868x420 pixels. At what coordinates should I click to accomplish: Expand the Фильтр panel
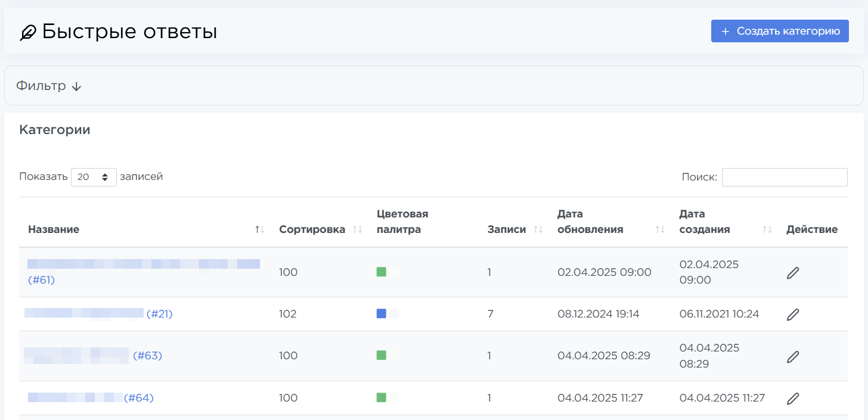49,86
